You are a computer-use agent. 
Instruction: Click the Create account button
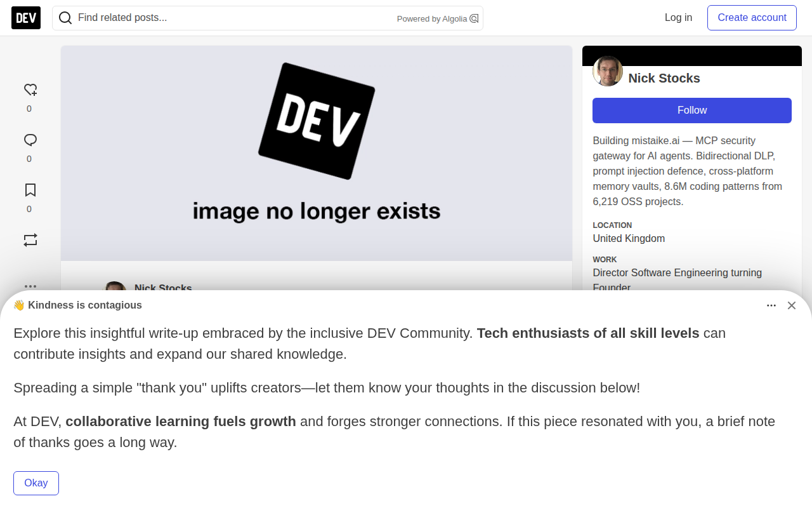[752, 18]
